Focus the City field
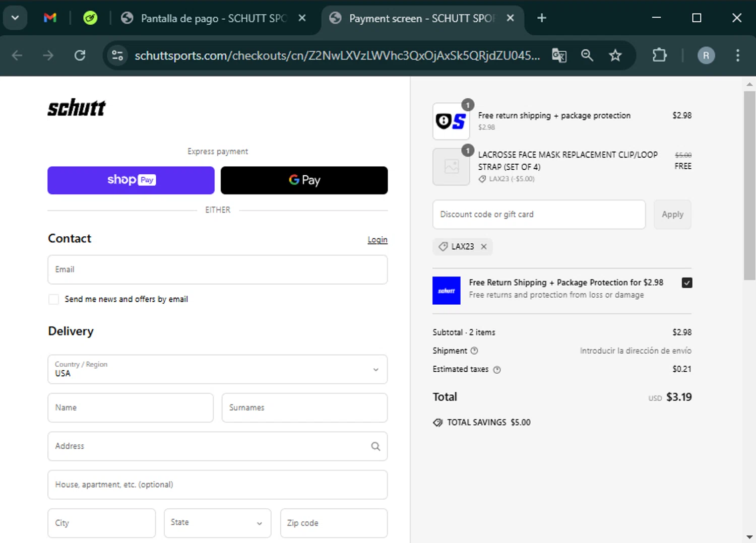756x543 pixels. pos(102,523)
